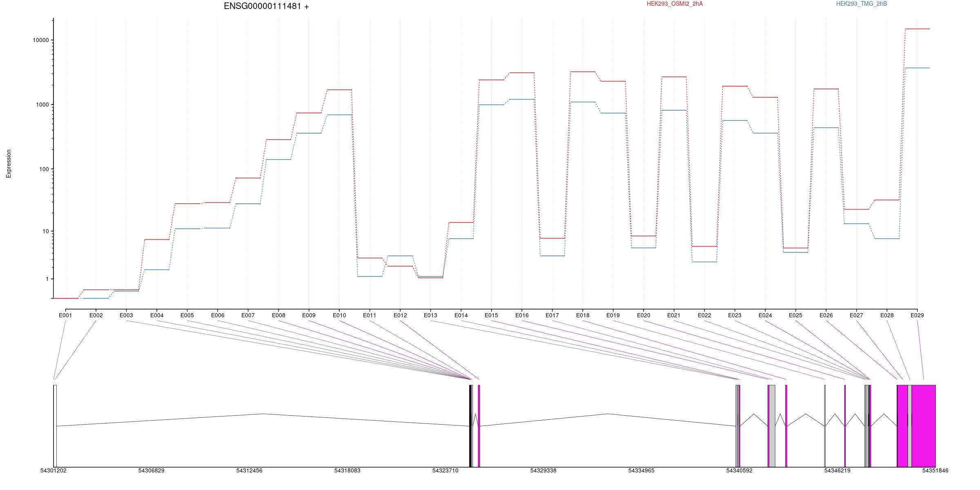The height and width of the screenshot is (490, 980).
Task: Click the E012 exon label
Action: (x=400, y=315)
